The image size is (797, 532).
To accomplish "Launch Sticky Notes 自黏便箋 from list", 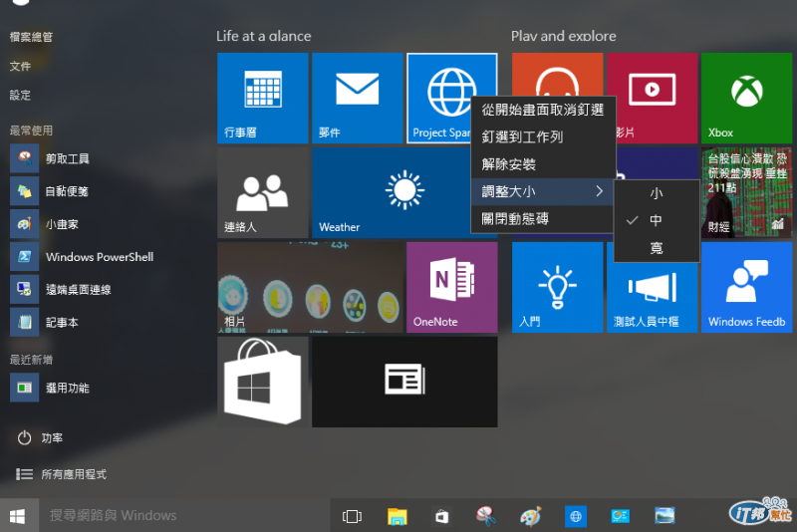I will pos(51,191).
